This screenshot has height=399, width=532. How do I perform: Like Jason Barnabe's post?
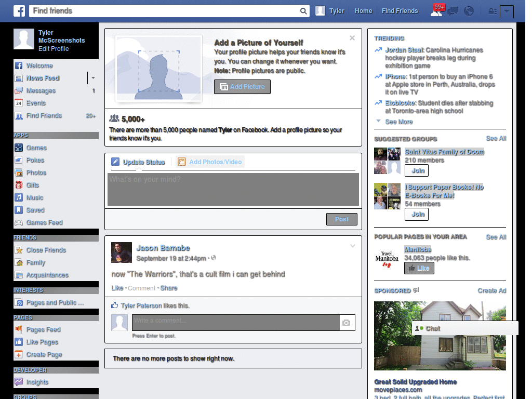[117, 288]
